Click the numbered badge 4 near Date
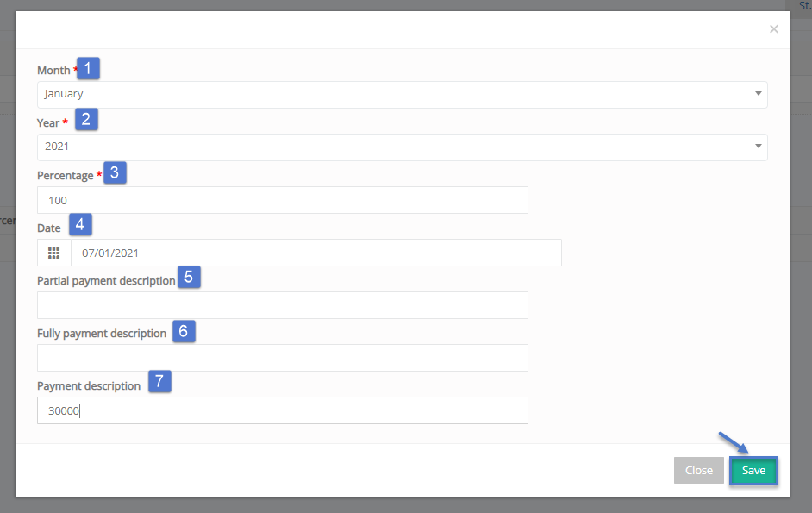Viewport: 812px width, 513px height. click(80, 224)
